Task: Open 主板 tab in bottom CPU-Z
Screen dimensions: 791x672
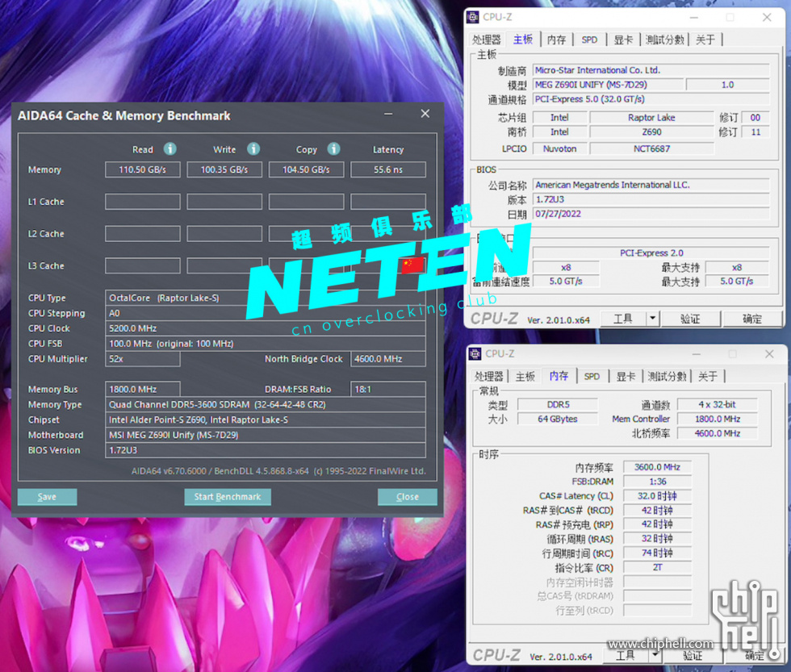Action: [525, 376]
